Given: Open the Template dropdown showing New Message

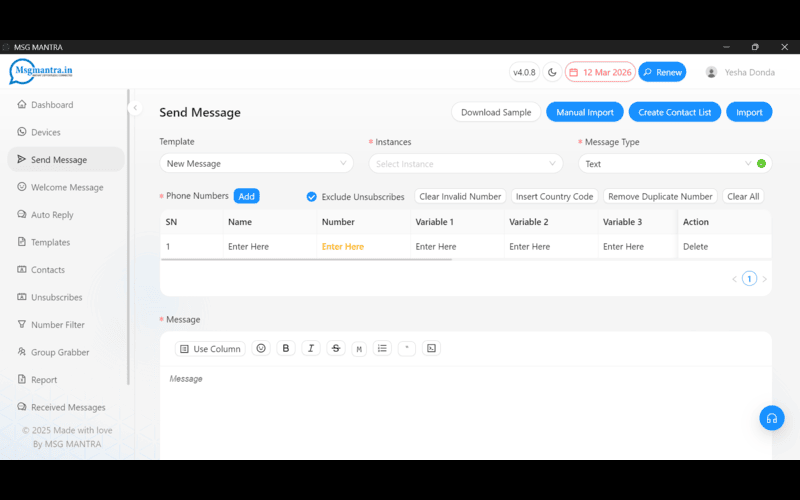Looking at the screenshot, I should (x=256, y=163).
